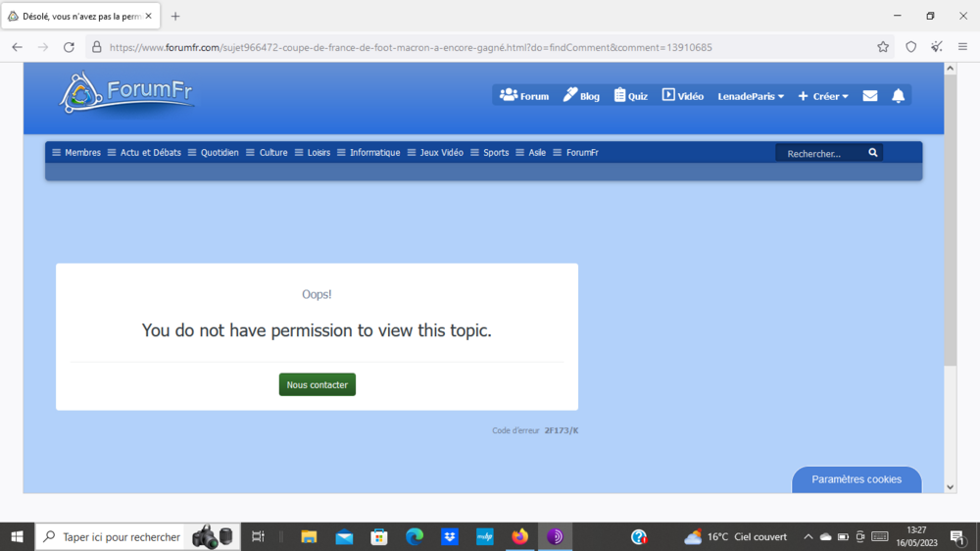Click the ForumFr logo
Screen dimensions: 980x551
pyautogui.click(x=127, y=93)
